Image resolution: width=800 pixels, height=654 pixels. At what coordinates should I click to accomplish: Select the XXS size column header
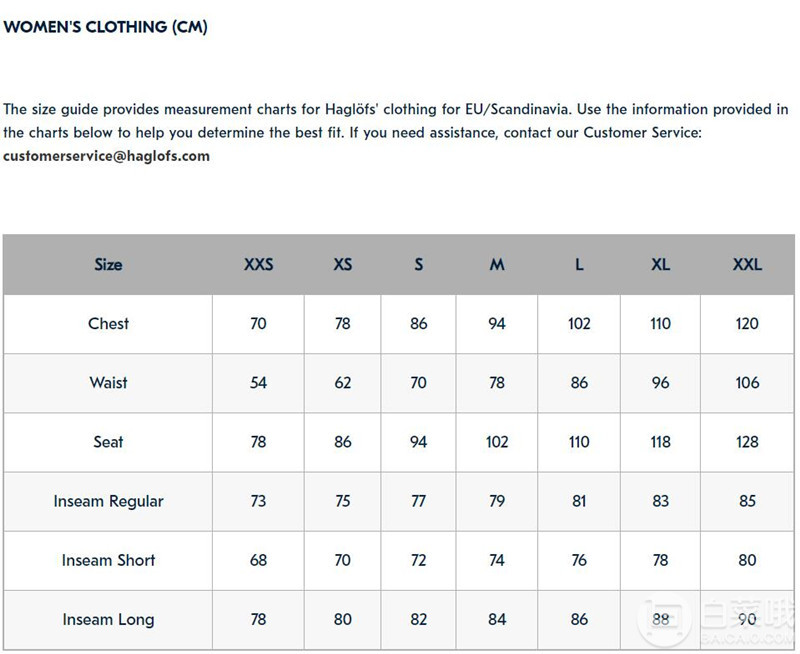258,264
